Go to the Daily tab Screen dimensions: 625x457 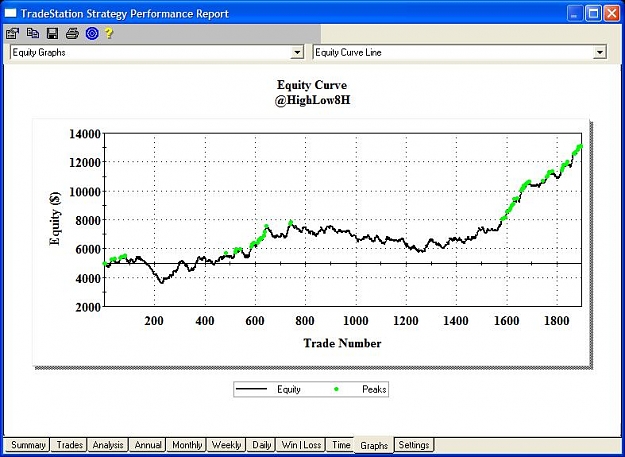pos(261,445)
